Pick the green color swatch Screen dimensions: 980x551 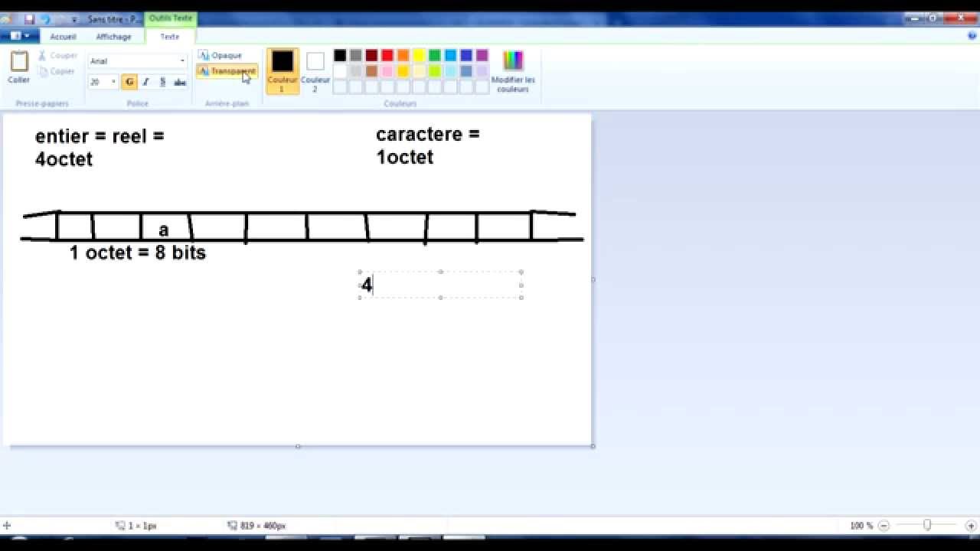435,55
